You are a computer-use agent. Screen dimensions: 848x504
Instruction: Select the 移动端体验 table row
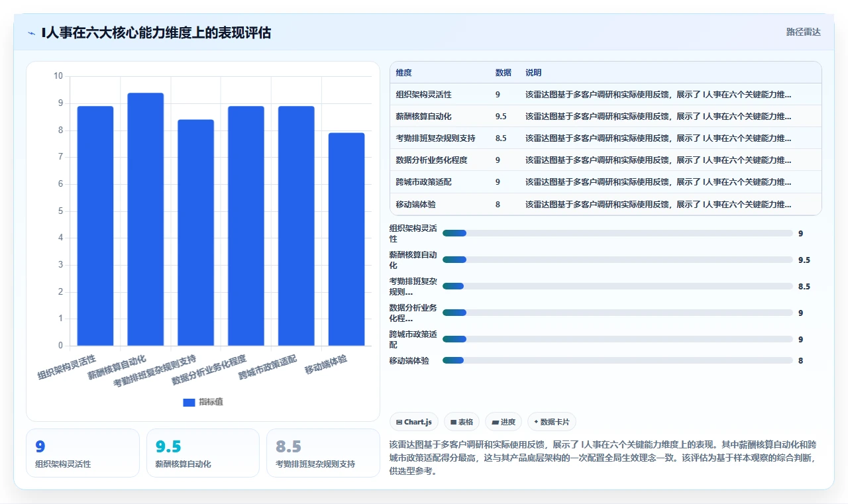point(606,204)
